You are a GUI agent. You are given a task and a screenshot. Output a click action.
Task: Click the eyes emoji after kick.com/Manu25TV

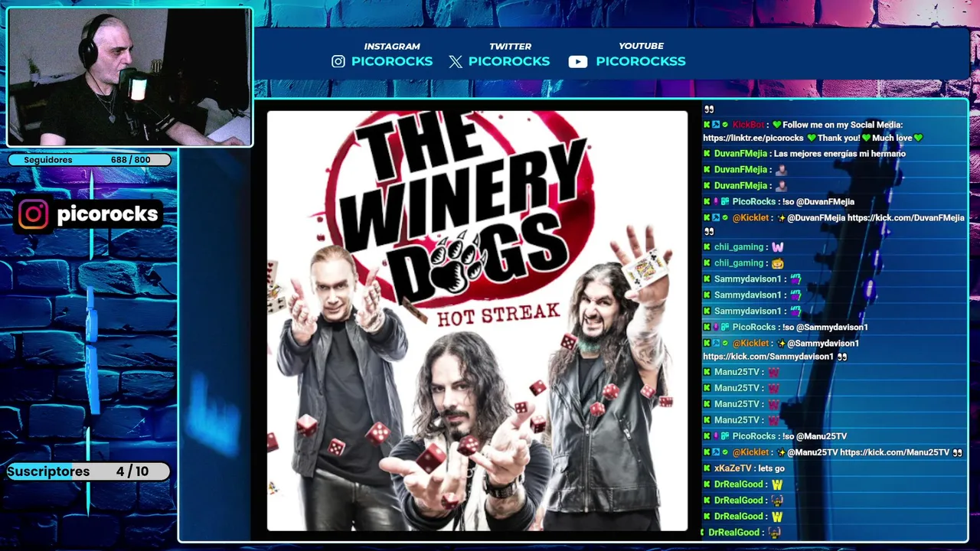(x=957, y=452)
